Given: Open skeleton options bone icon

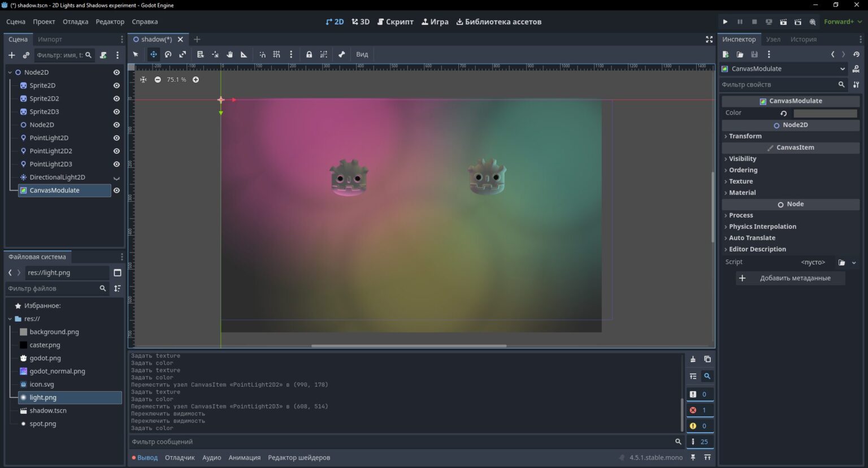Looking at the screenshot, I should pos(341,54).
